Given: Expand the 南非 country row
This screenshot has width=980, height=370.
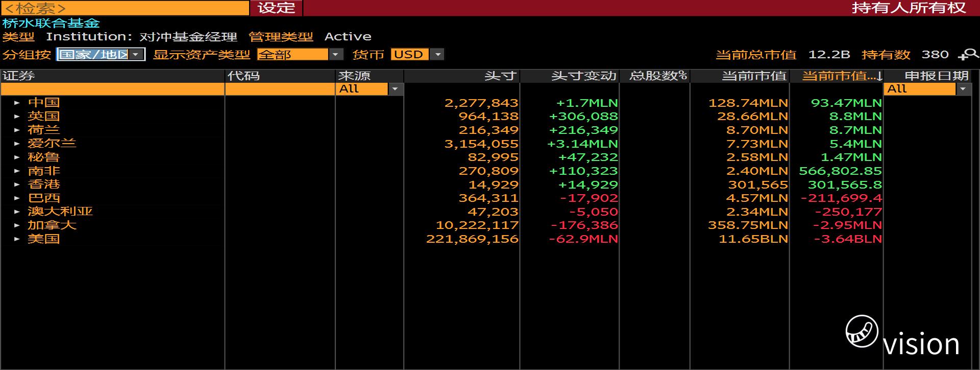Looking at the screenshot, I should [x=17, y=171].
